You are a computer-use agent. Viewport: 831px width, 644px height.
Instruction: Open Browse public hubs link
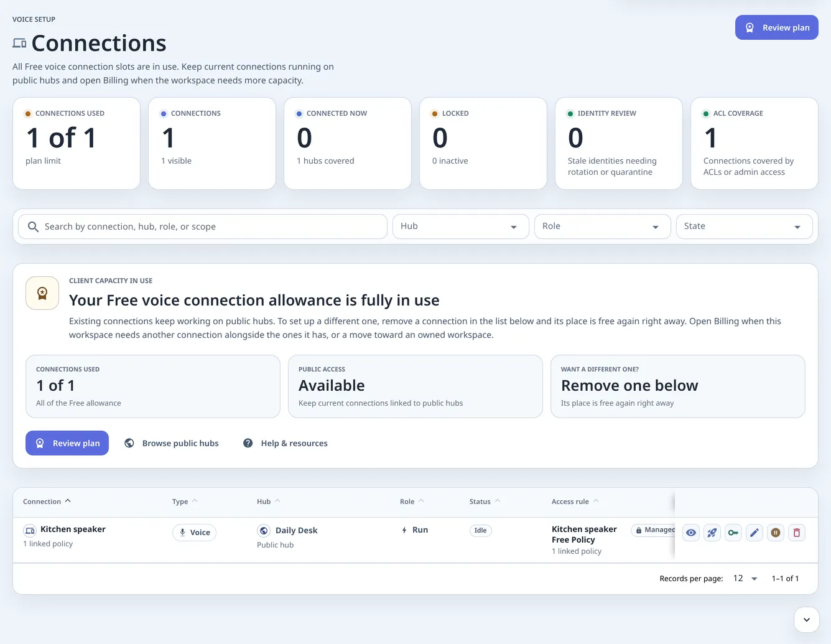point(172,443)
